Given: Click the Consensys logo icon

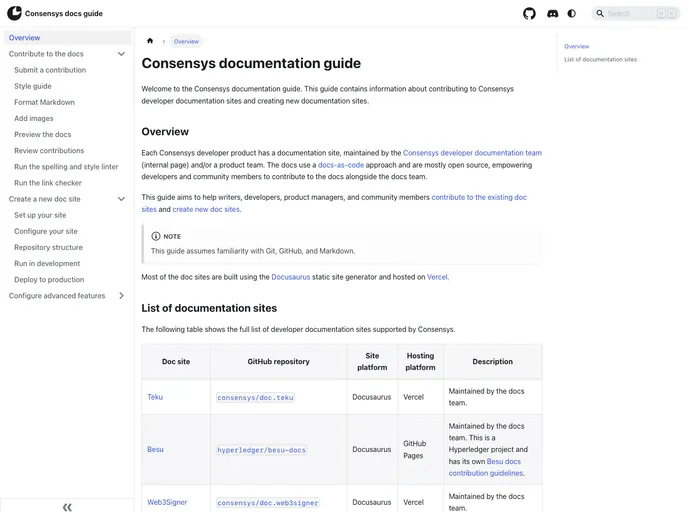Looking at the screenshot, I should point(14,14).
